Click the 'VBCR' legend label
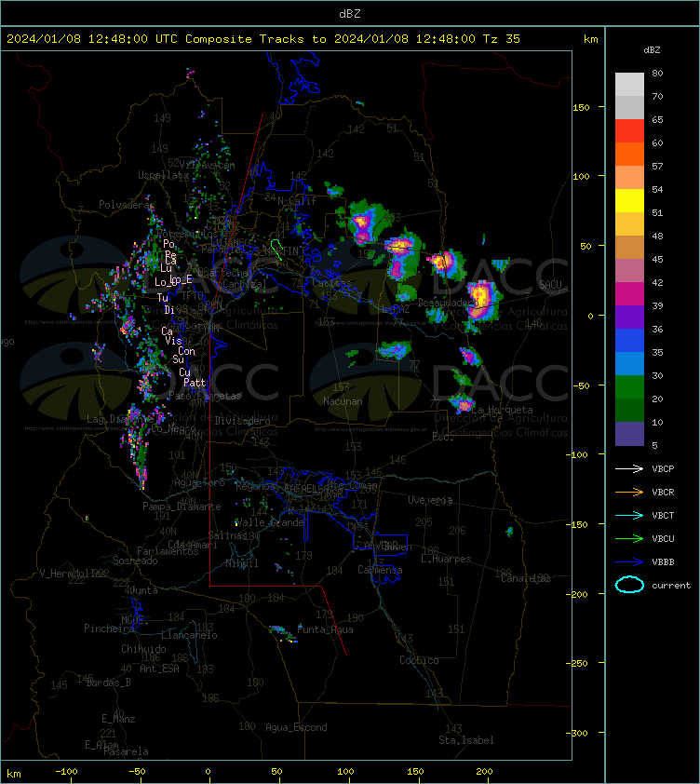Viewport: 700px width, 784px height. [x=663, y=492]
